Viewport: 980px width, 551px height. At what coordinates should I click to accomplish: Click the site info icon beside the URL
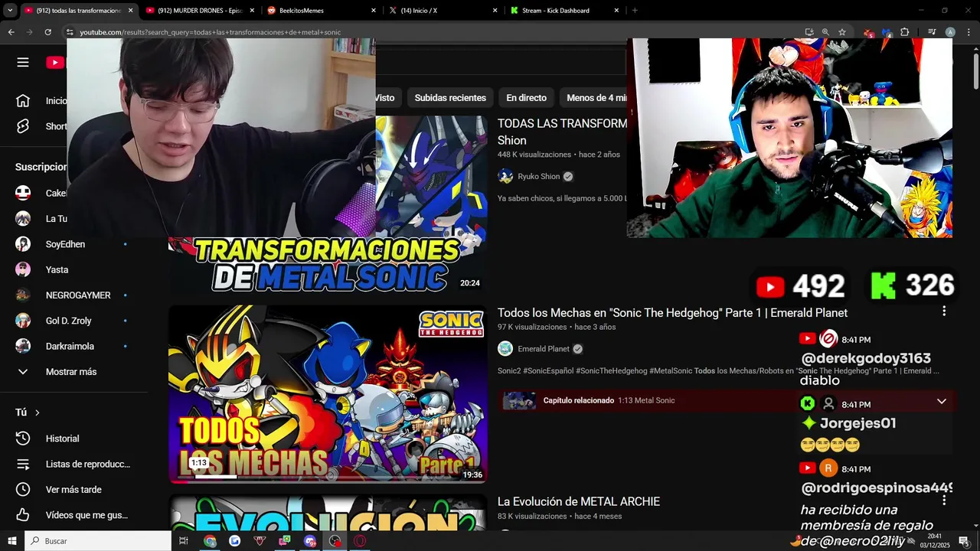(70, 32)
